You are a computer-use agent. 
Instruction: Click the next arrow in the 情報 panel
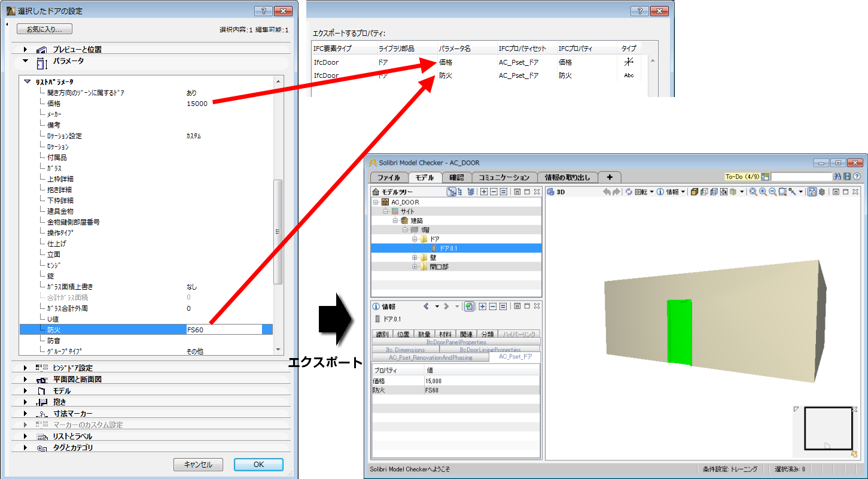tap(446, 306)
